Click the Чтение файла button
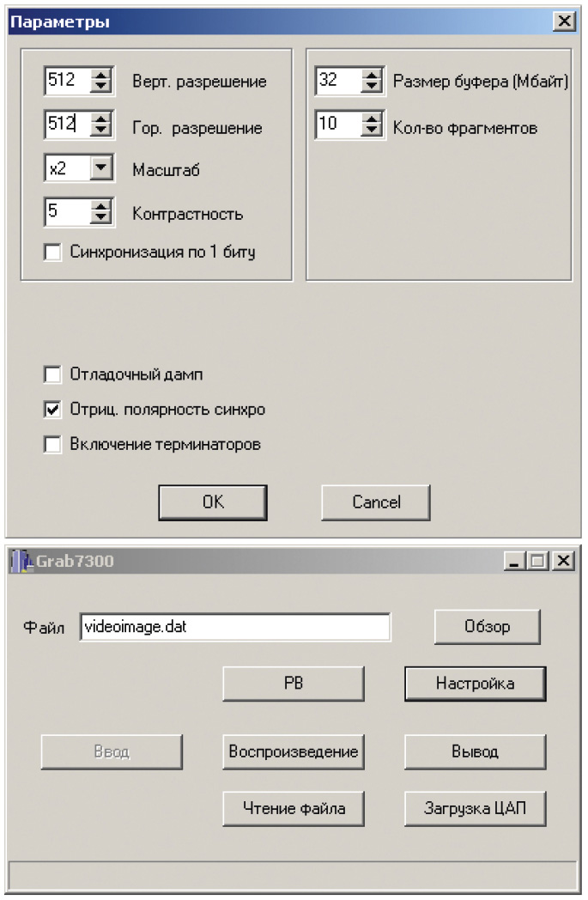The height and width of the screenshot is (900, 588). [x=293, y=809]
